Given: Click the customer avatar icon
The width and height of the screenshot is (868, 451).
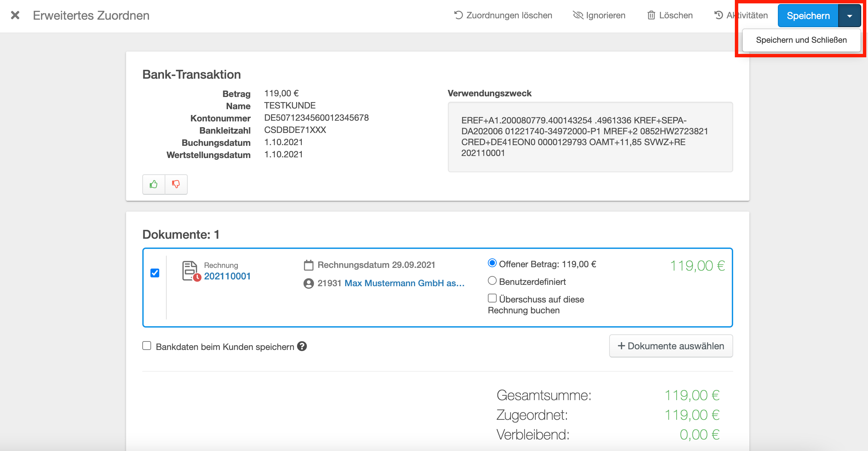Looking at the screenshot, I should point(309,283).
